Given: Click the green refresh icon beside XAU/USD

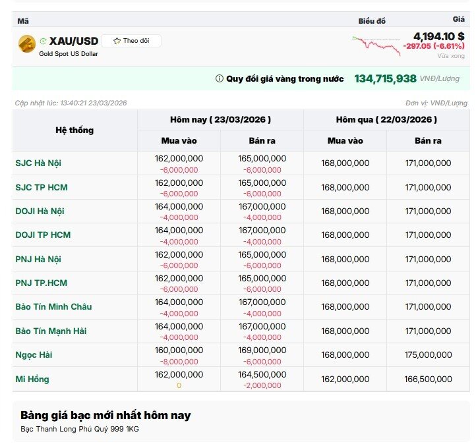Looking at the screenshot, I should click(43, 41).
